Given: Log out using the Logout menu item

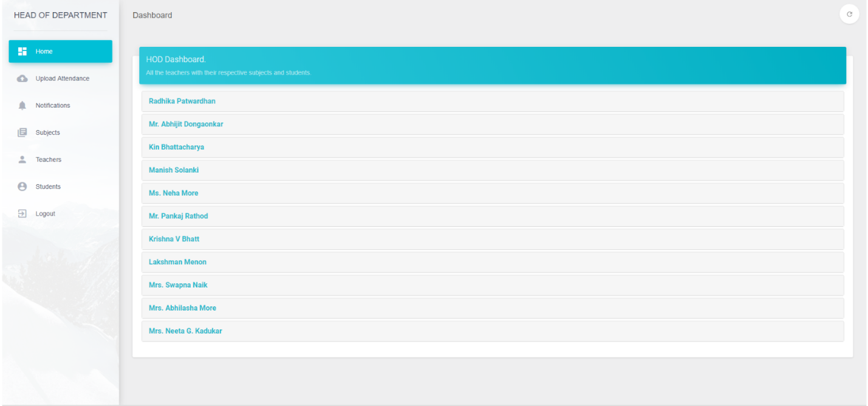Looking at the screenshot, I should [60, 213].
